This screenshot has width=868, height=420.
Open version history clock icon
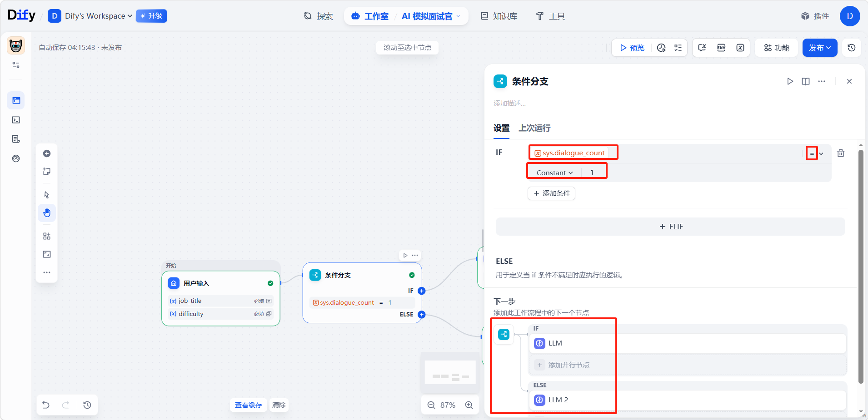pos(852,48)
